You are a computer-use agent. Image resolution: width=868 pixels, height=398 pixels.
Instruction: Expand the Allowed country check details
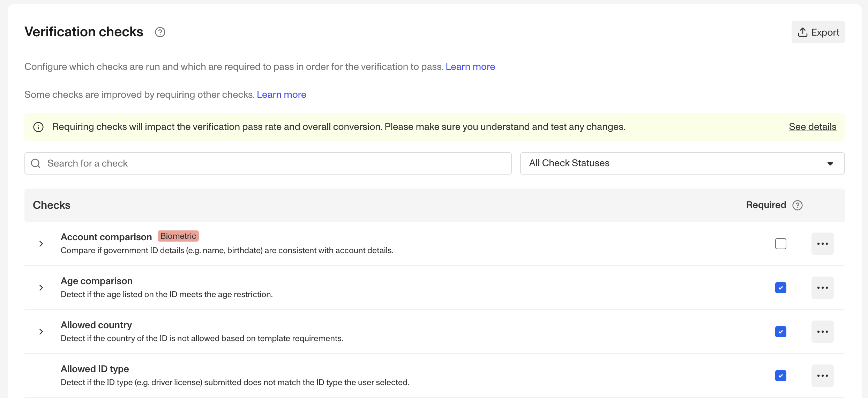pyautogui.click(x=41, y=331)
